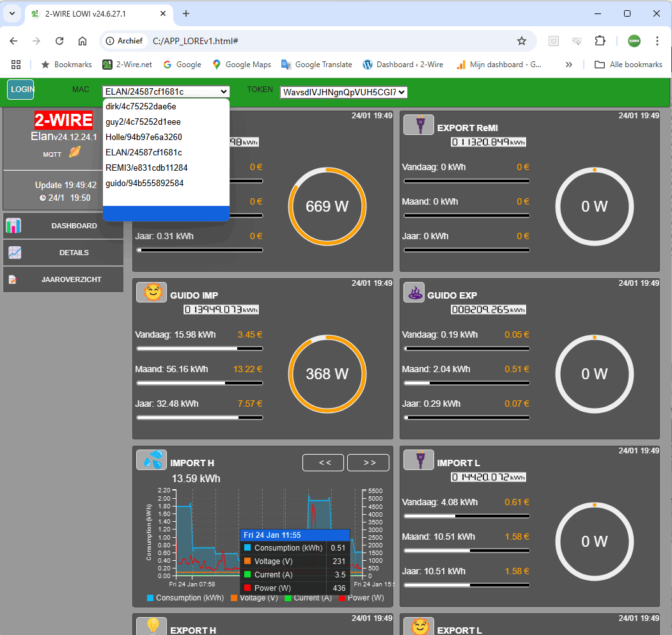Viewport: 672px width, 635px height.
Task: Click the GUIDO IMP sun face icon
Action: click(152, 292)
